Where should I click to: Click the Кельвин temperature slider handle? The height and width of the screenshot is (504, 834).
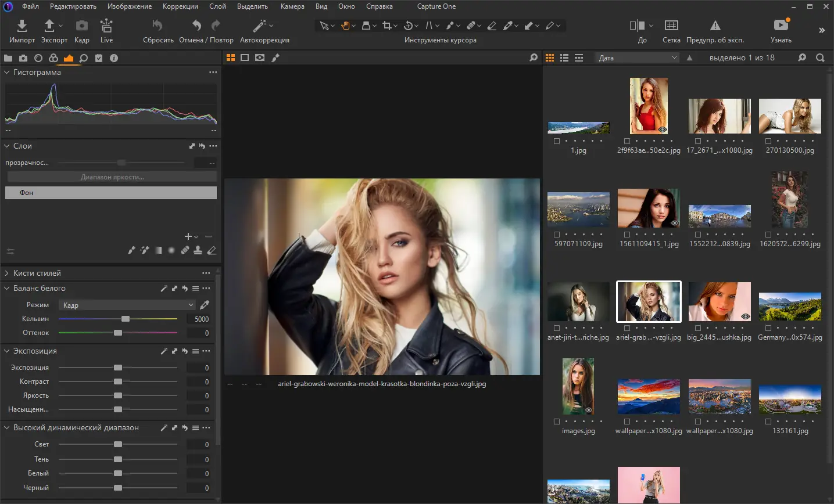(x=126, y=319)
